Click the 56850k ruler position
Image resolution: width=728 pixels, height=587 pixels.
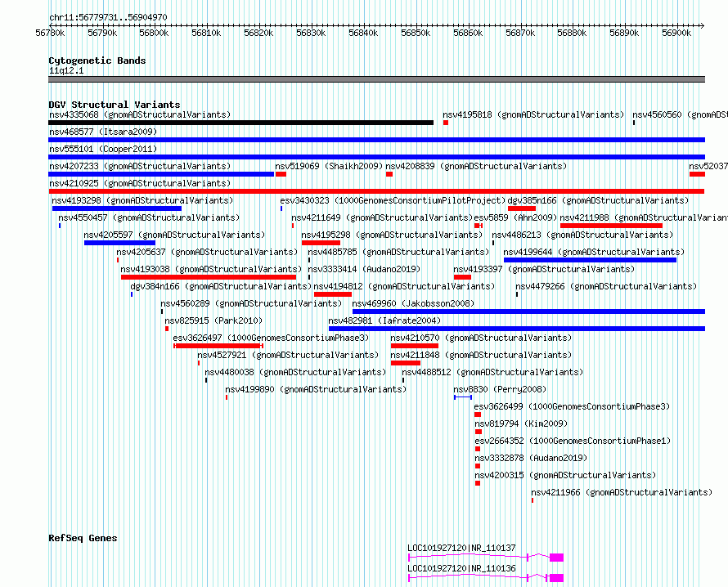coord(416,33)
